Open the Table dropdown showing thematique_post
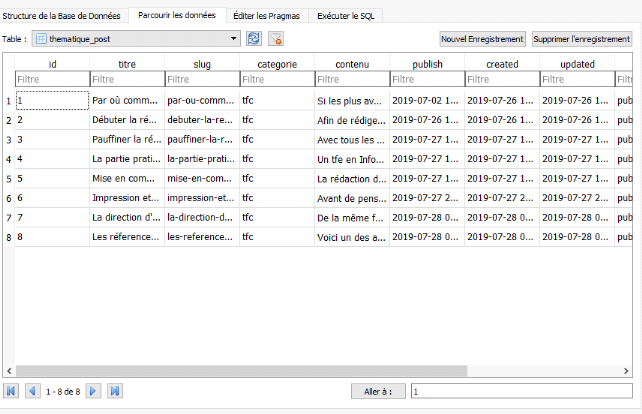The image size is (642, 414). (136, 39)
